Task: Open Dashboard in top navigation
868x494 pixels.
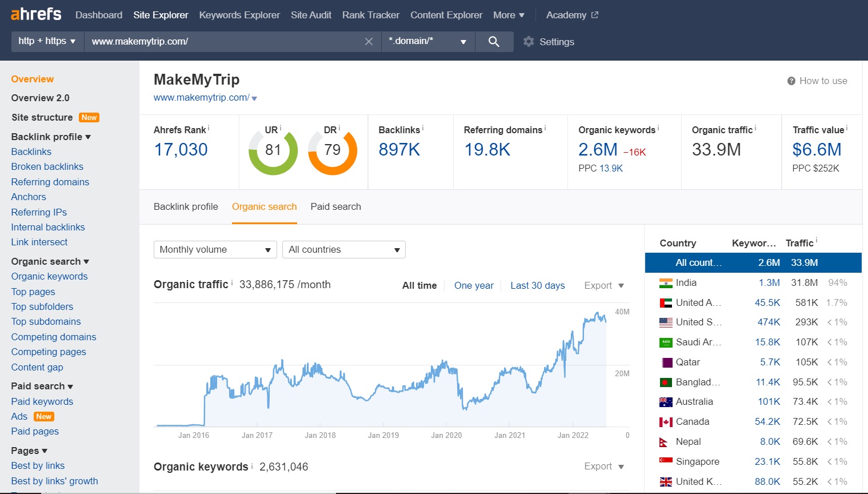Action: 99,15
